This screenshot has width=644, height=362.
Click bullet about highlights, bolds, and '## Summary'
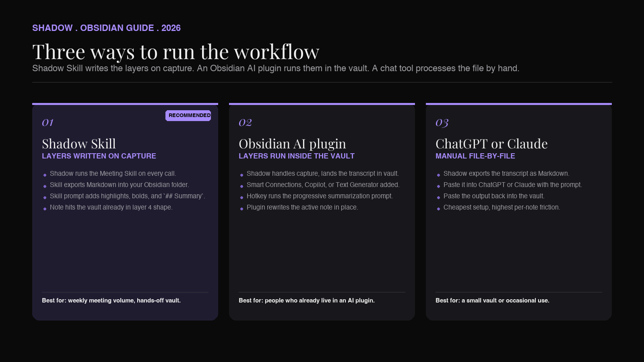[x=128, y=196]
